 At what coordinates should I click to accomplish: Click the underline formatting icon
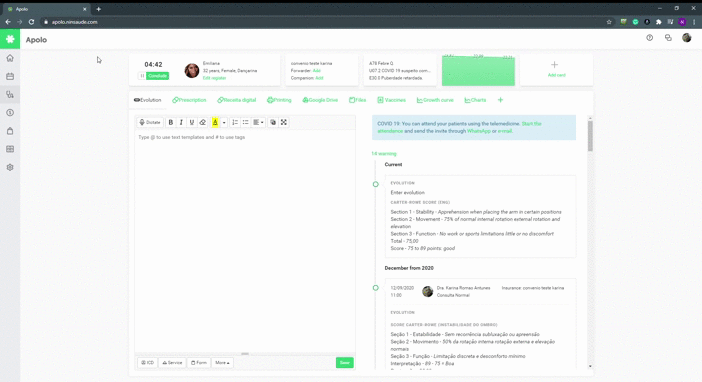click(192, 122)
